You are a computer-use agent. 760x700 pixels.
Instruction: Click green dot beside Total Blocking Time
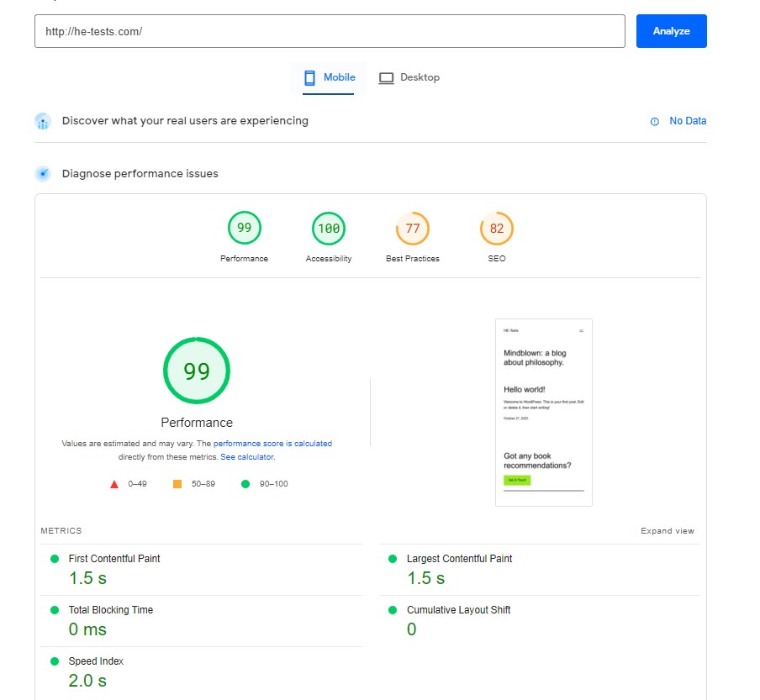pyautogui.click(x=55, y=610)
